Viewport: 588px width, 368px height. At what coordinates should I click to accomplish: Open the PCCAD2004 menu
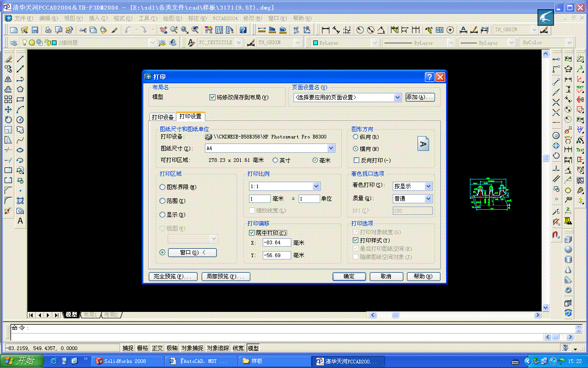225,18
